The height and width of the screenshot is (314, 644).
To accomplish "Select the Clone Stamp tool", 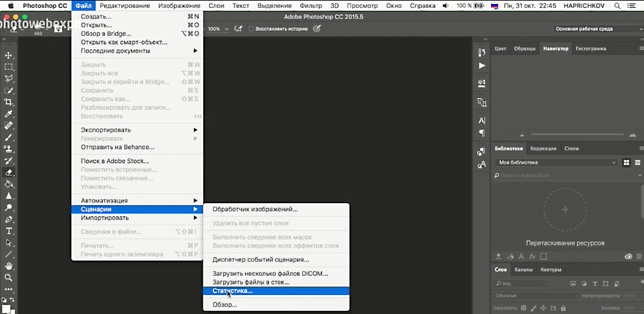I will (x=9, y=149).
